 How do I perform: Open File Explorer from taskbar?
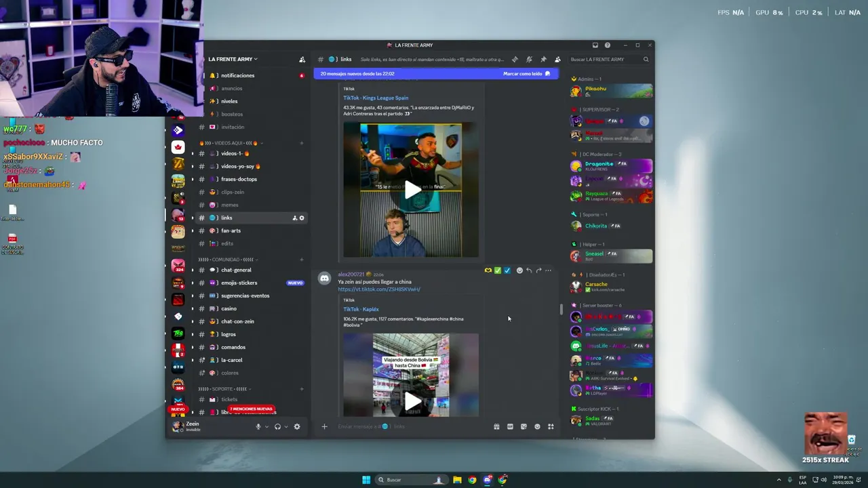(458, 480)
